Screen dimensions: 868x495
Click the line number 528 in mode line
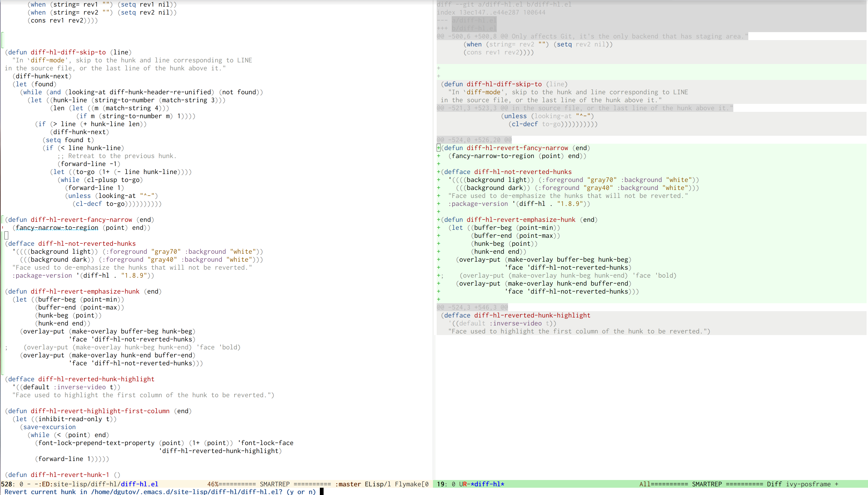(7, 484)
